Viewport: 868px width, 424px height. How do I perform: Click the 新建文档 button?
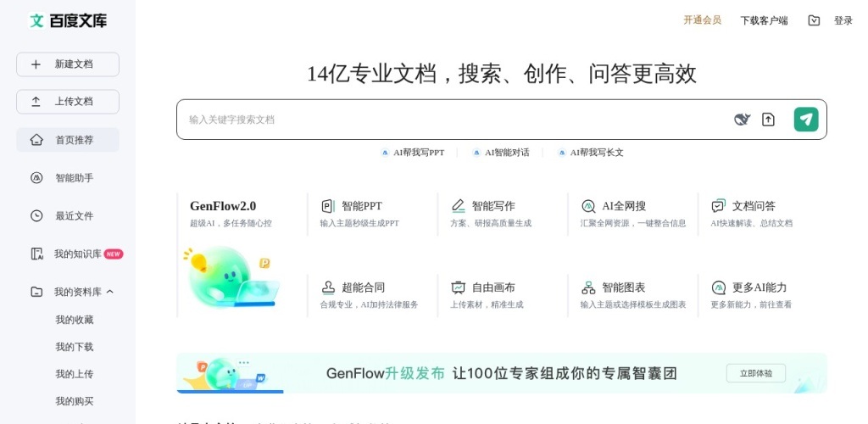tap(68, 64)
